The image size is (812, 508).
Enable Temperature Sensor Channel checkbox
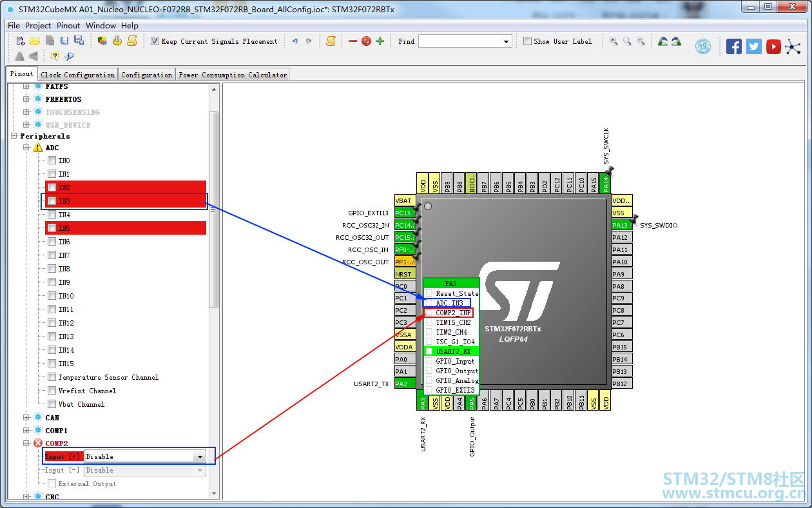click(x=52, y=377)
